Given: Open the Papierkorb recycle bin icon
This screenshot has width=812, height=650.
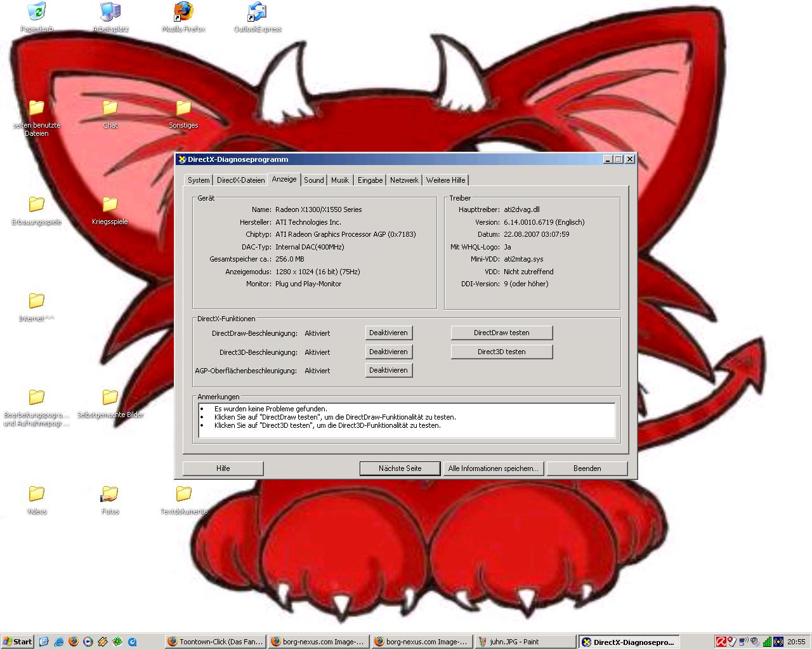Looking at the screenshot, I should [x=37, y=17].
